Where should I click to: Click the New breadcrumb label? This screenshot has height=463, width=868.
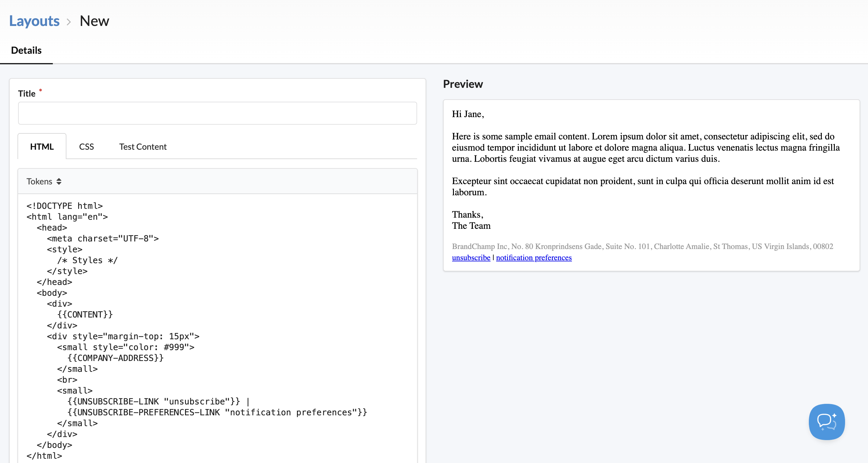(x=94, y=21)
